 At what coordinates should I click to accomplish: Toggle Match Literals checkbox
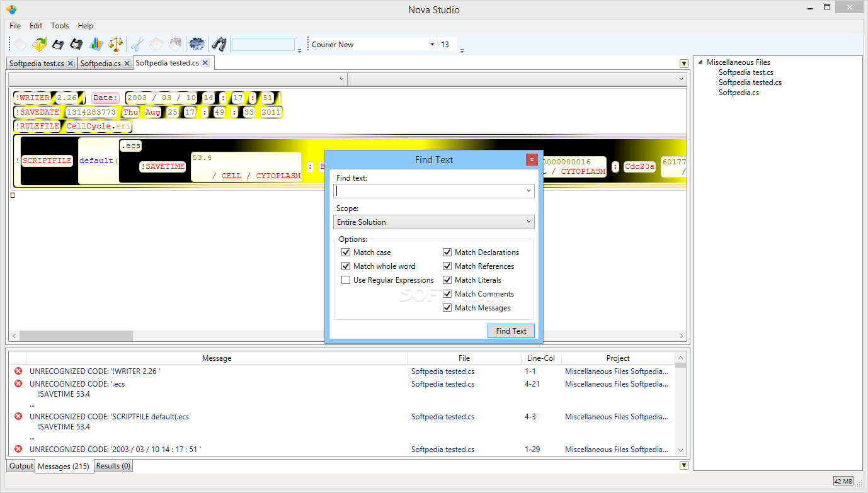coord(447,280)
